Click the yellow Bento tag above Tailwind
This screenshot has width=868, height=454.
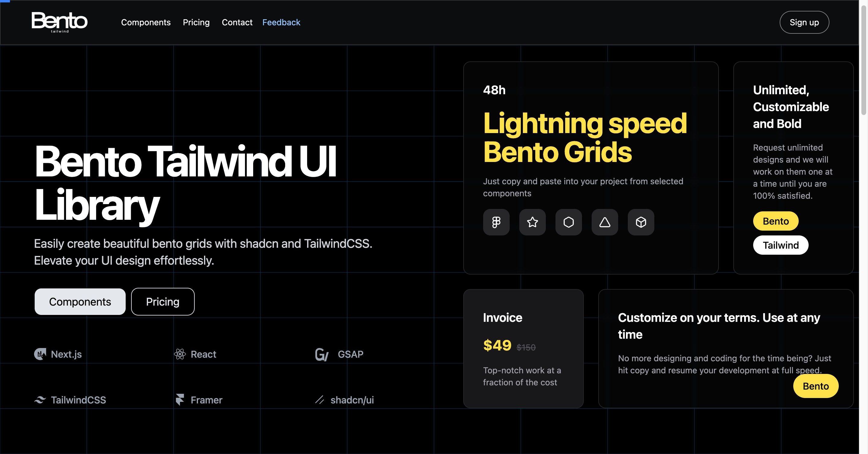(x=776, y=221)
